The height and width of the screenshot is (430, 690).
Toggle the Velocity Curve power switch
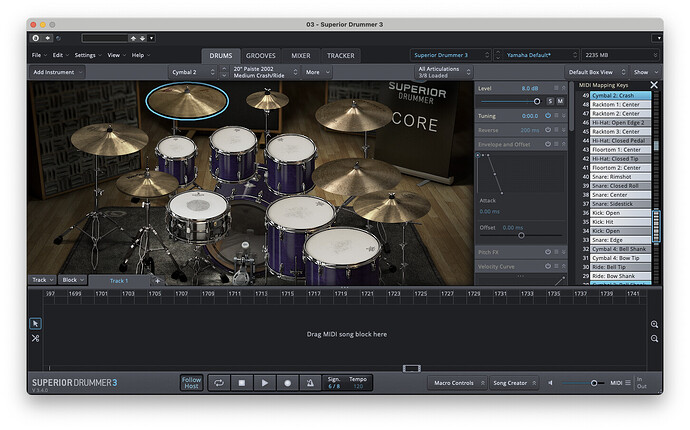pyautogui.click(x=548, y=266)
